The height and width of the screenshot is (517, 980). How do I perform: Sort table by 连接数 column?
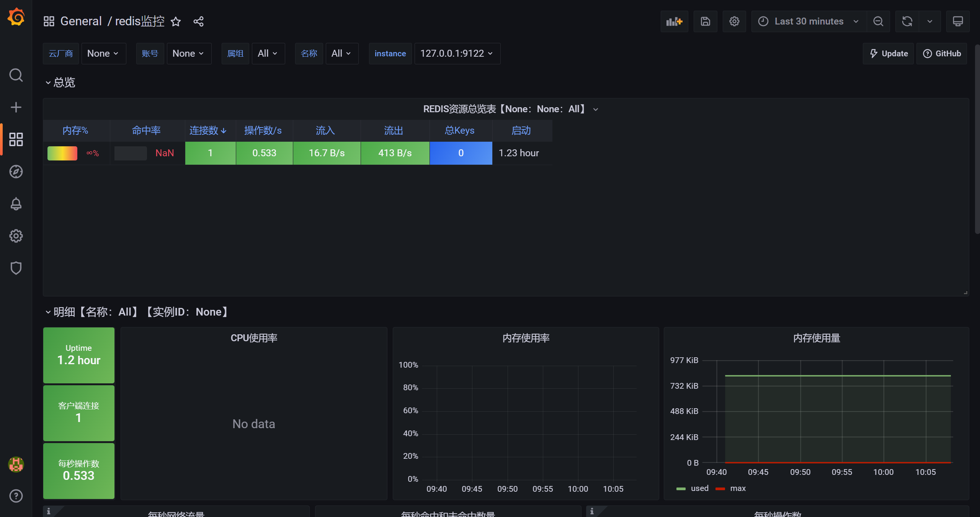pos(208,131)
